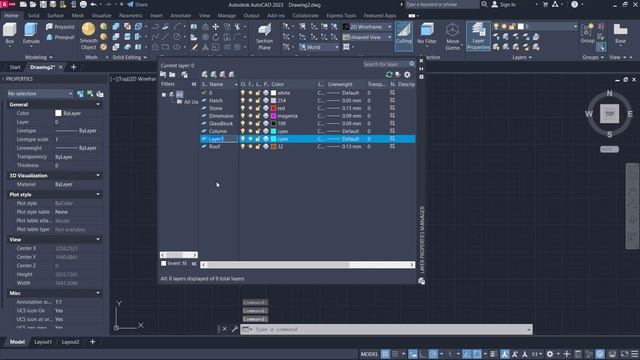Click the MODEL status bar button
Screen dimensions: 640x360
coord(369,354)
